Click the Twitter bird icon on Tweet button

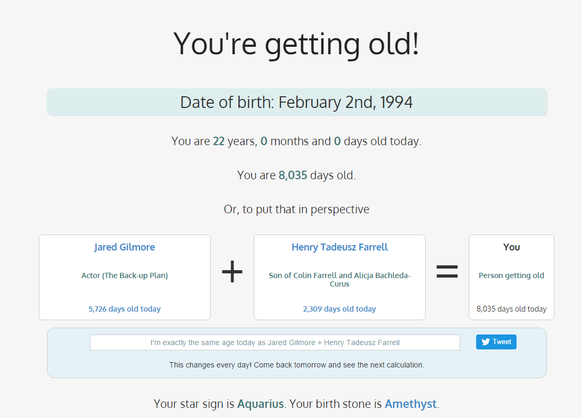485,342
